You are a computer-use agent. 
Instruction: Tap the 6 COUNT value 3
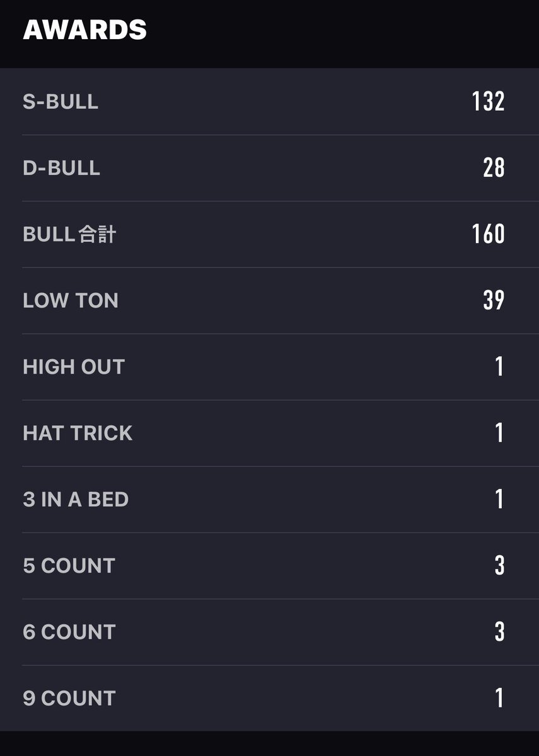coord(500,632)
